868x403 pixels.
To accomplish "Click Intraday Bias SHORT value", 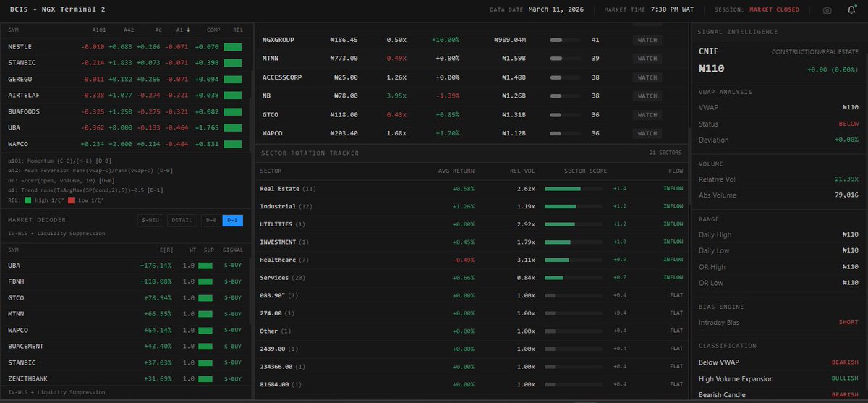I will click(848, 322).
